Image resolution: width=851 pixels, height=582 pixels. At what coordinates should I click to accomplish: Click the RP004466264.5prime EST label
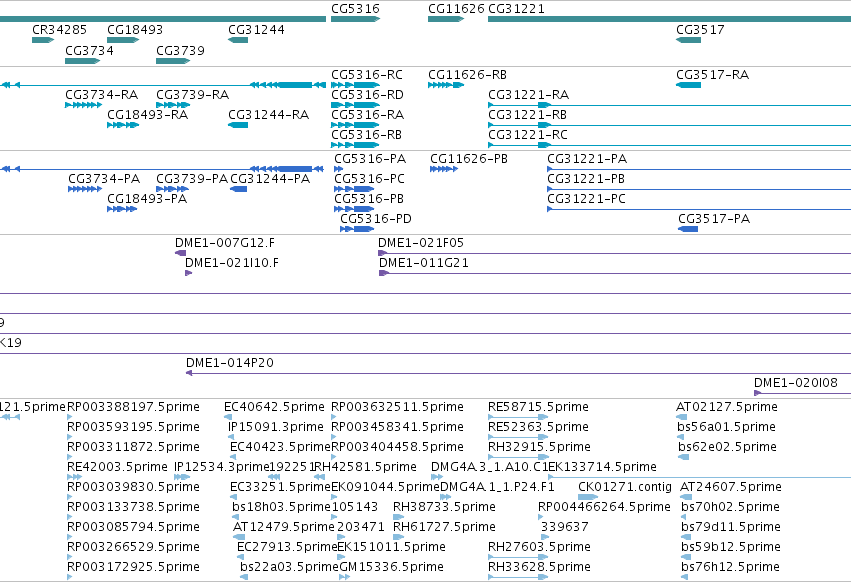click(605, 508)
